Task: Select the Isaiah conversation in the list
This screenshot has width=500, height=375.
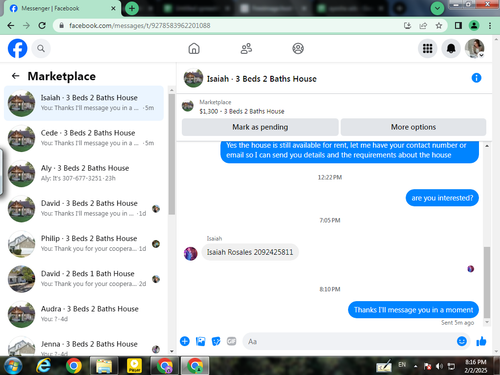Action: [84, 103]
